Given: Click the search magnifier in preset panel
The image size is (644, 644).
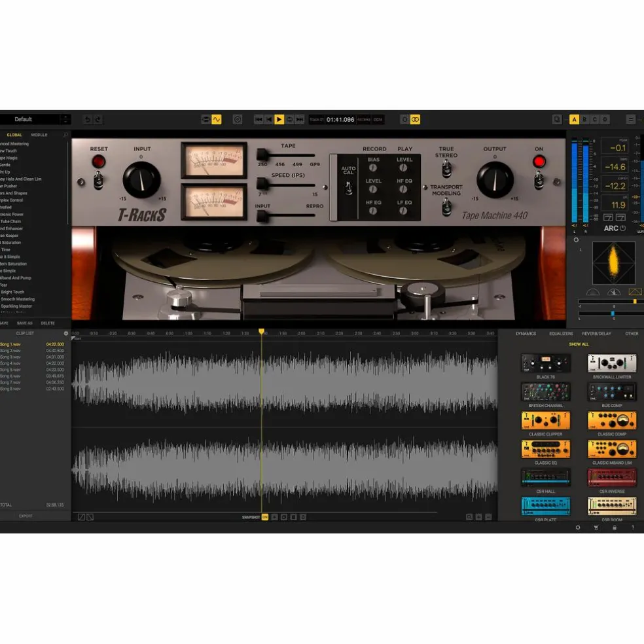Looking at the screenshot, I should 65,135.
